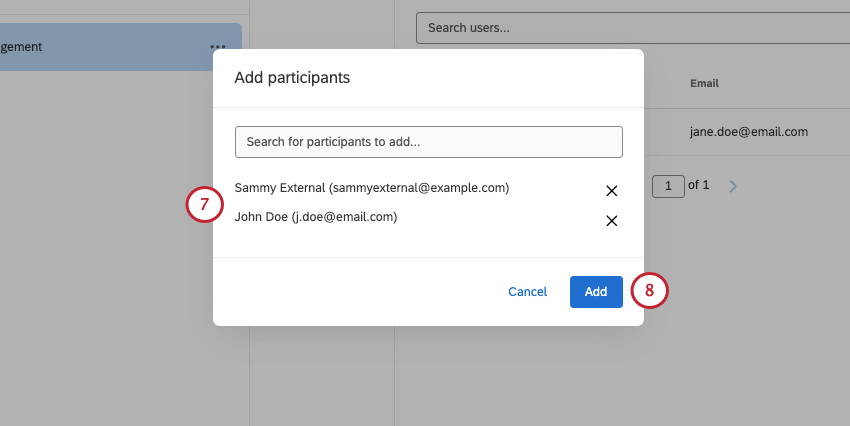Image resolution: width=850 pixels, height=426 pixels.
Task: Focus the Search for participants field
Action: 428,142
